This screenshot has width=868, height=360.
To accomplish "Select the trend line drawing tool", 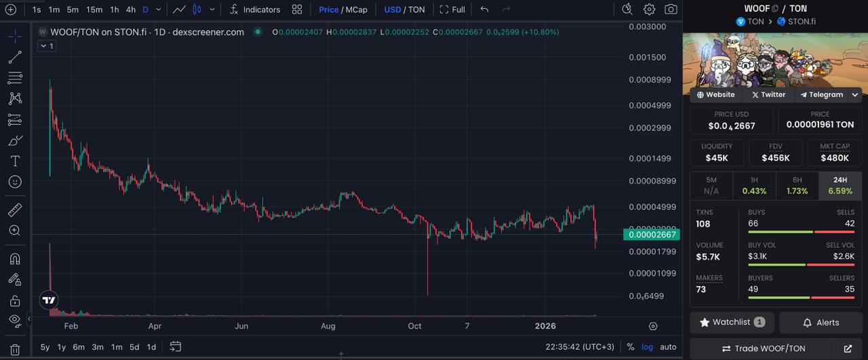I will pyautogui.click(x=15, y=58).
